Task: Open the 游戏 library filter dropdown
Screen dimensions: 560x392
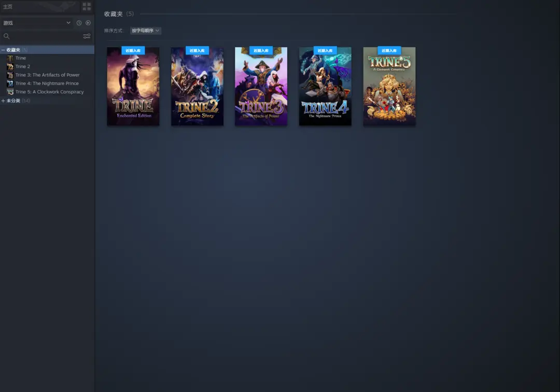Action: (37, 23)
